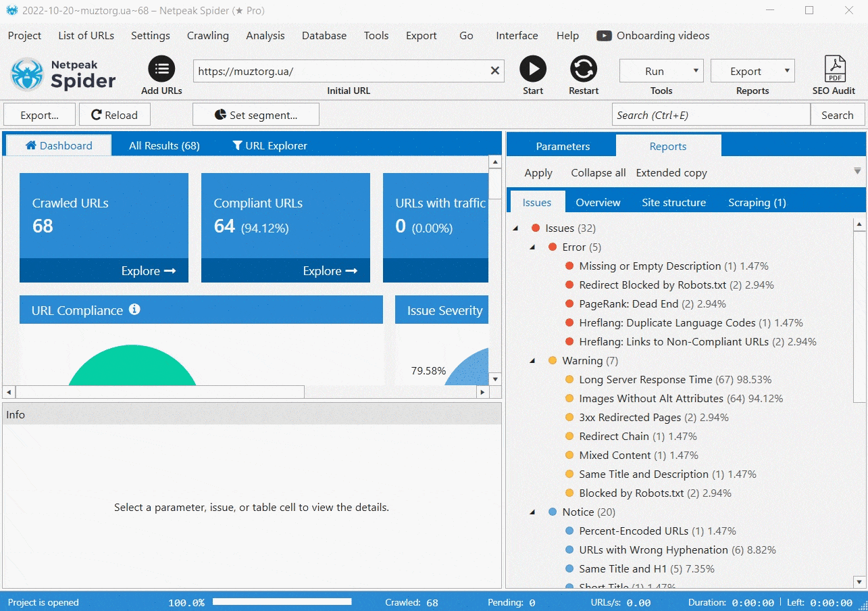Click the Search (Ctrl+E) field
868x611 pixels.
pos(711,115)
